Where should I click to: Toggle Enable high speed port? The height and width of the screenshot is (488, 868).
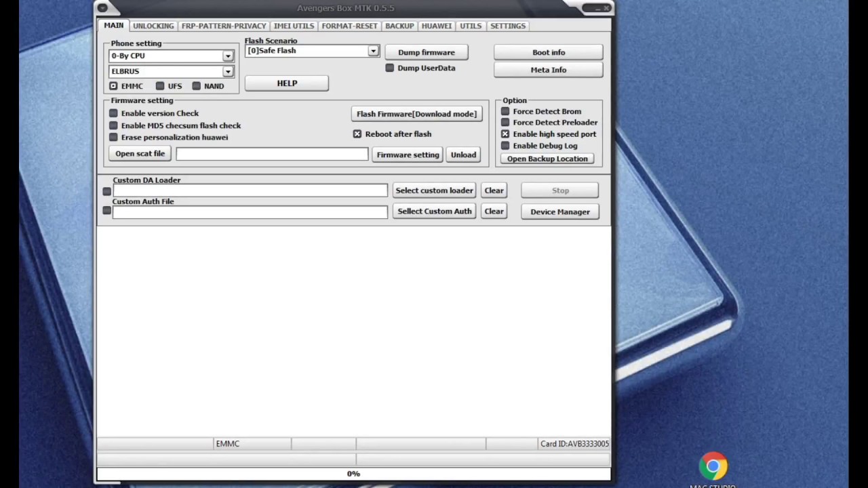click(x=505, y=134)
